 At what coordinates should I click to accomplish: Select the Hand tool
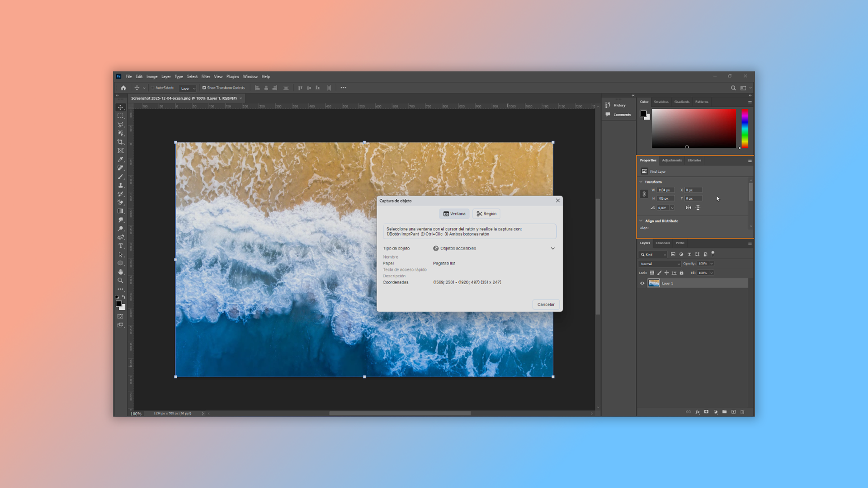pyautogui.click(x=120, y=272)
